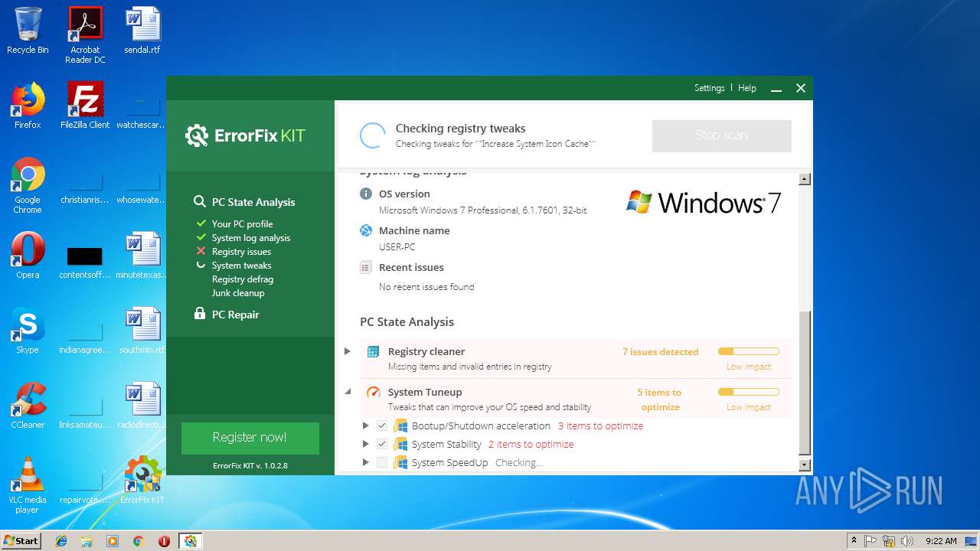The width and height of the screenshot is (980, 551).
Task: Click 7 issues detected link
Action: [x=660, y=352]
